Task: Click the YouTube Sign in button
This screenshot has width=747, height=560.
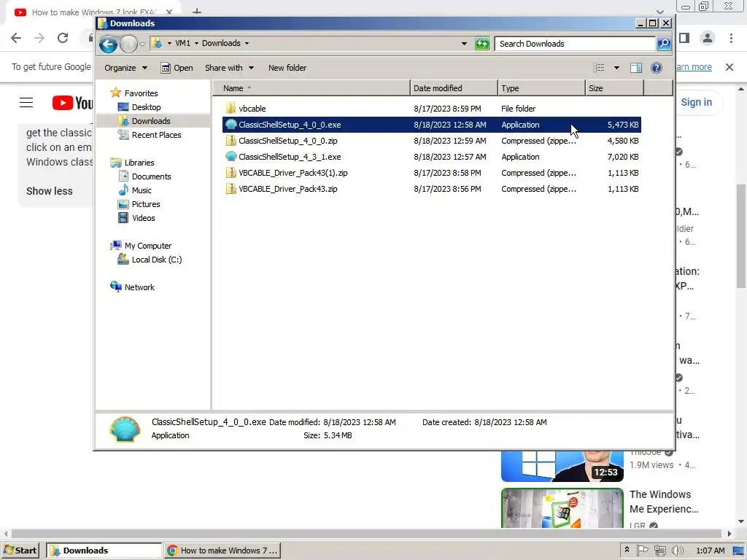Action: (696, 102)
